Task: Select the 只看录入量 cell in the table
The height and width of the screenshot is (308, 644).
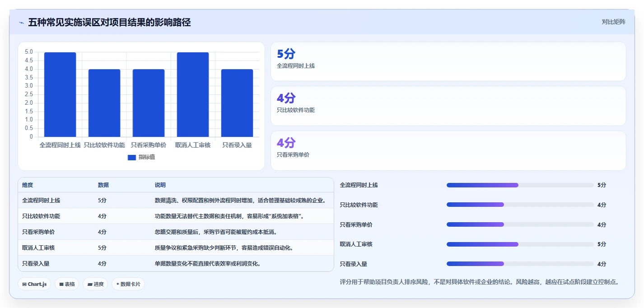Action: (36, 264)
